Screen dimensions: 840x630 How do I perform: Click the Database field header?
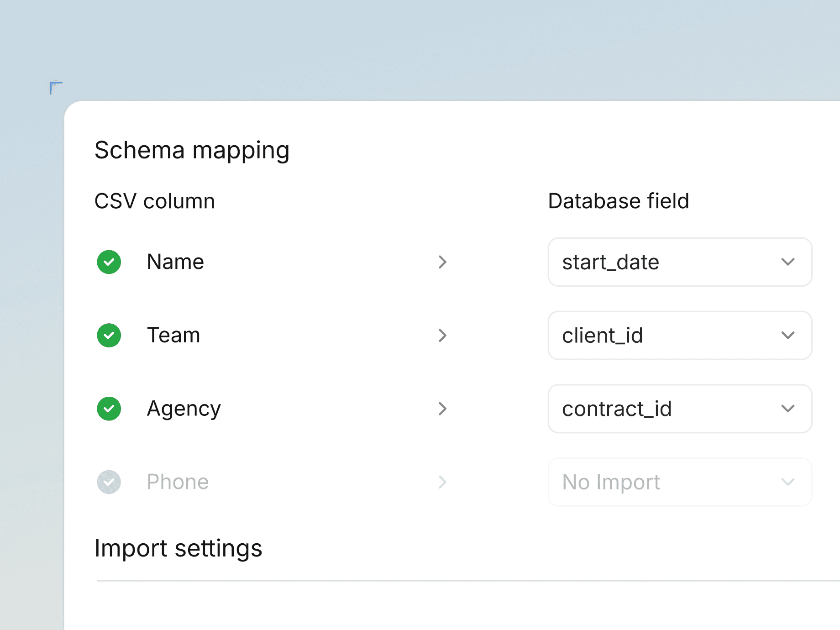click(x=619, y=201)
